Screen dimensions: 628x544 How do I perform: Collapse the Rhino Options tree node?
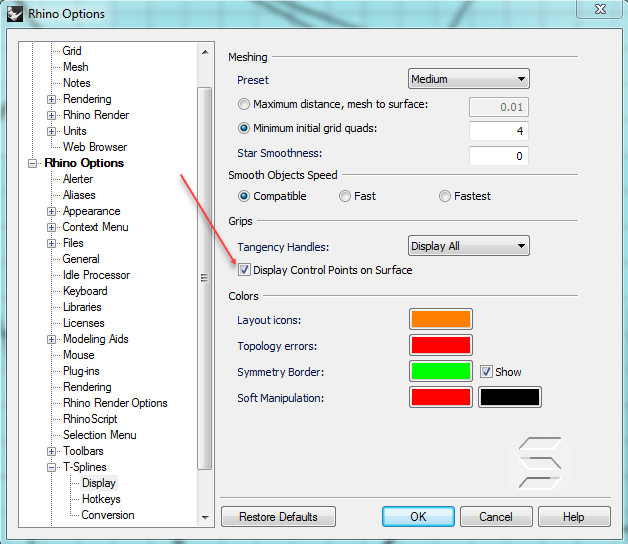(32, 163)
